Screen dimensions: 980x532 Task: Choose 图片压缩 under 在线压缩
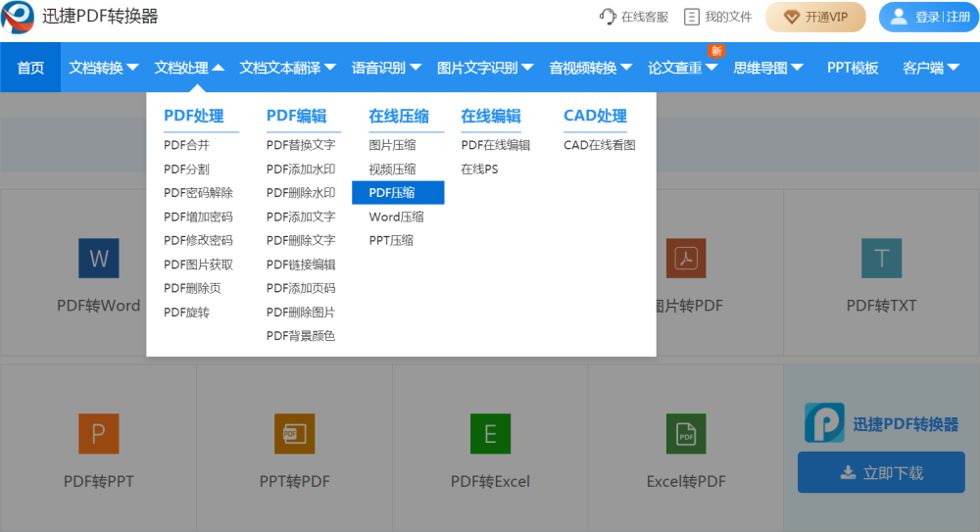pyautogui.click(x=392, y=145)
